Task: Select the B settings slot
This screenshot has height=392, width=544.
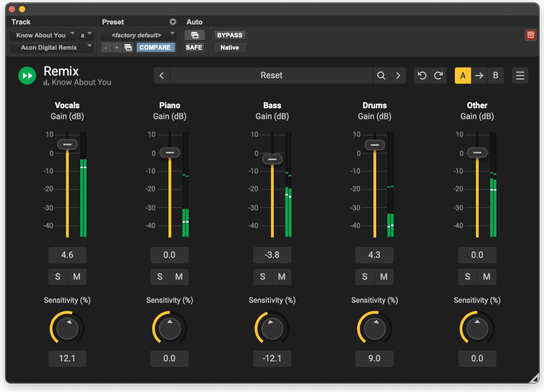Action: pos(496,76)
